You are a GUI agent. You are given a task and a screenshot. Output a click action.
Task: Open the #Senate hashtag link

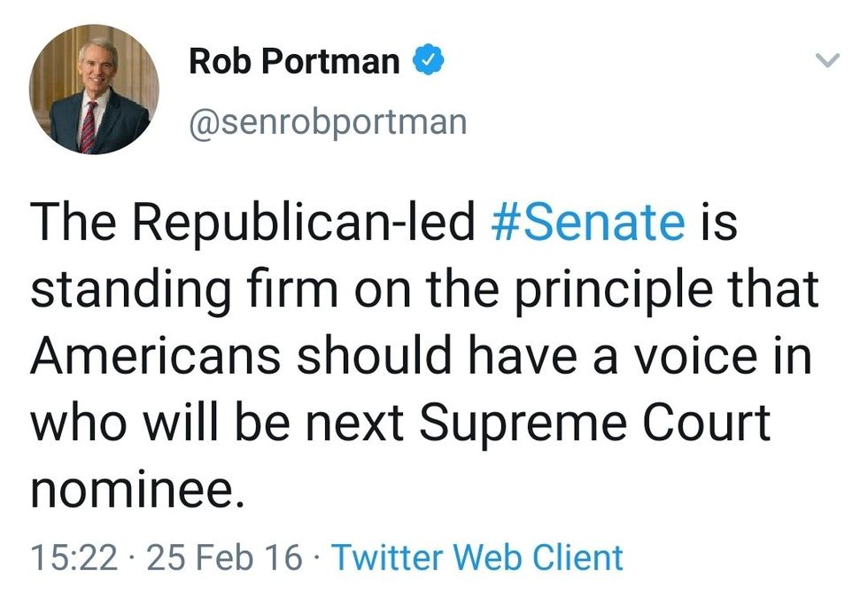[587, 222]
